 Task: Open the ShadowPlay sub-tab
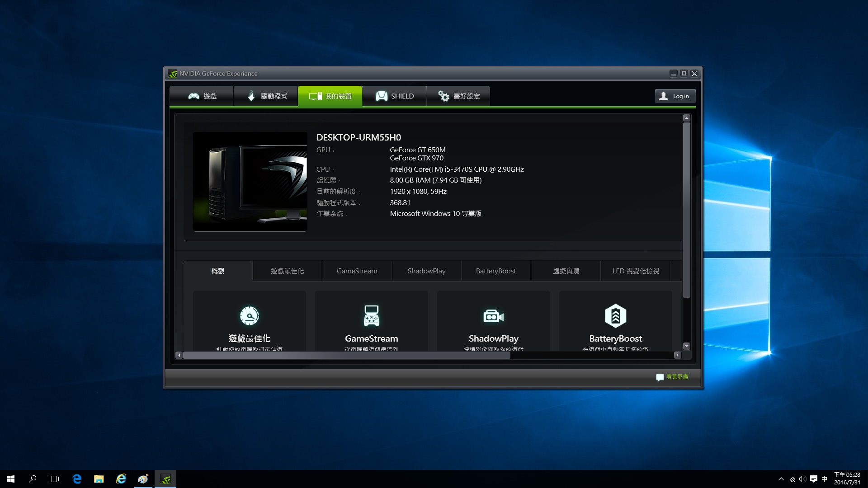coord(427,271)
